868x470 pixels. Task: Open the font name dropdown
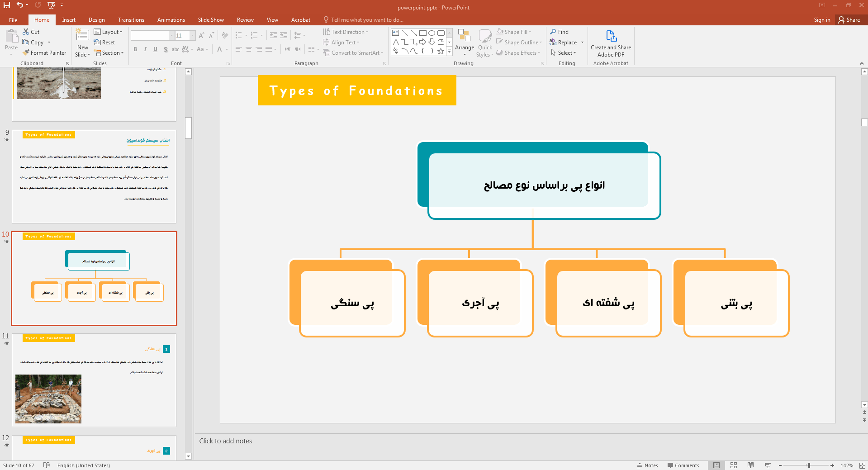pos(171,35)
